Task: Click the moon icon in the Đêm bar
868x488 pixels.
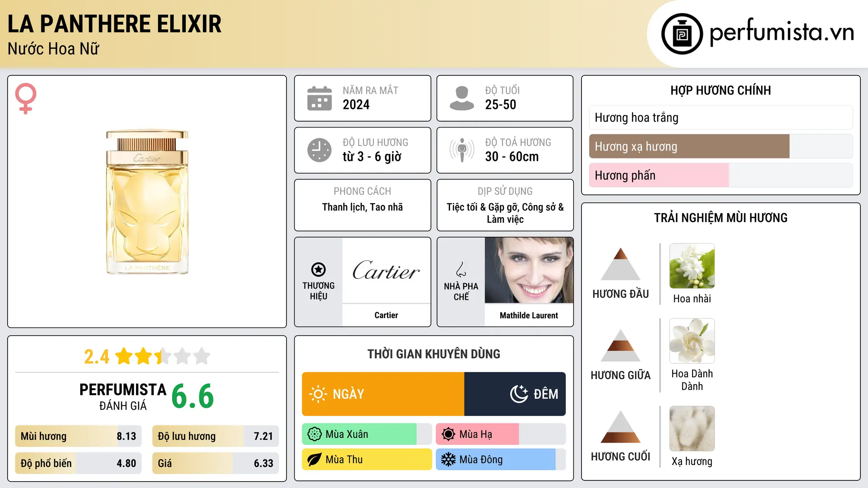Action: click(x=519, y=394)
